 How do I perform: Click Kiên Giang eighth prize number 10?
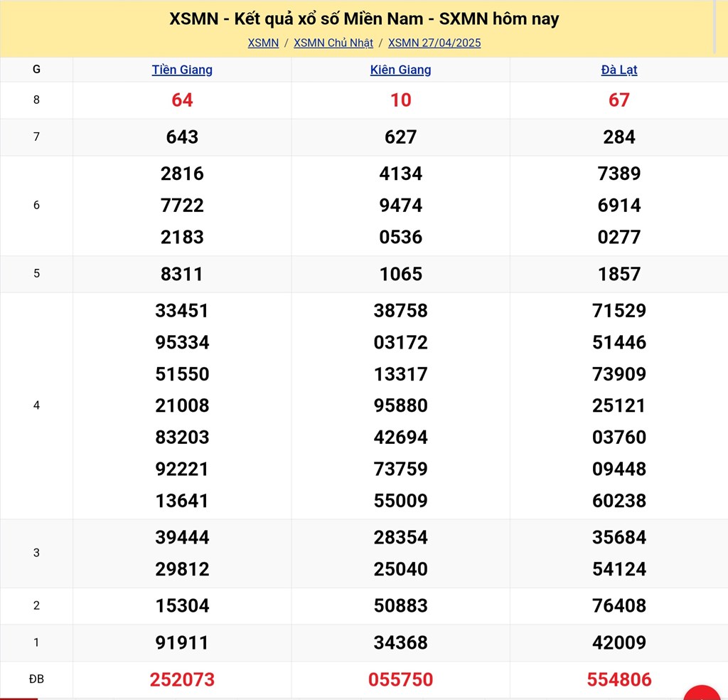400,100
